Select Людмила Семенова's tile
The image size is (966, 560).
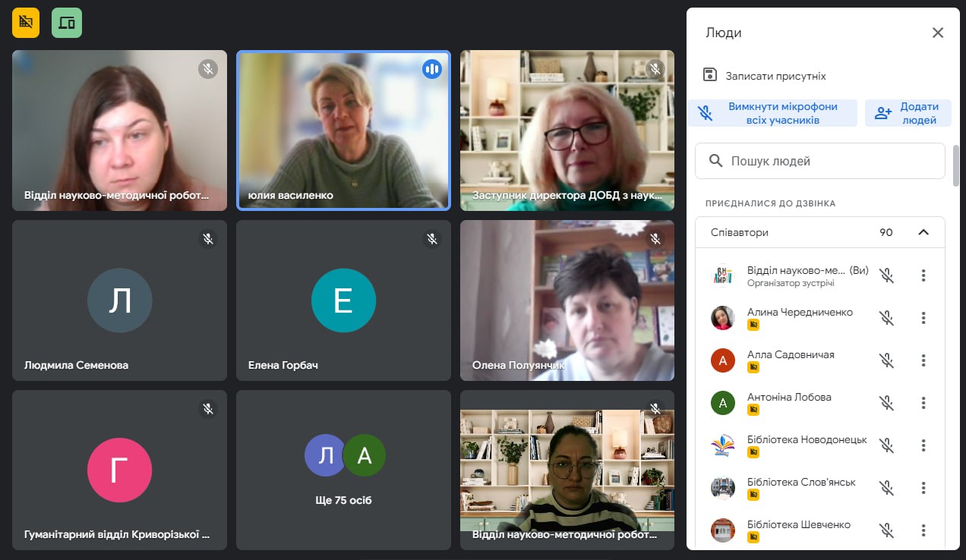(x=120, y=300)
